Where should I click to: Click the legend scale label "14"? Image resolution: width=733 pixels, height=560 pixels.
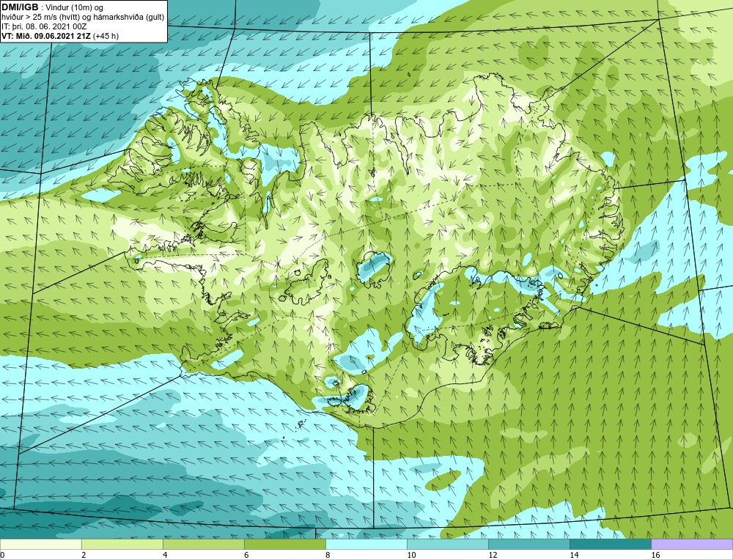pos(574,555)
